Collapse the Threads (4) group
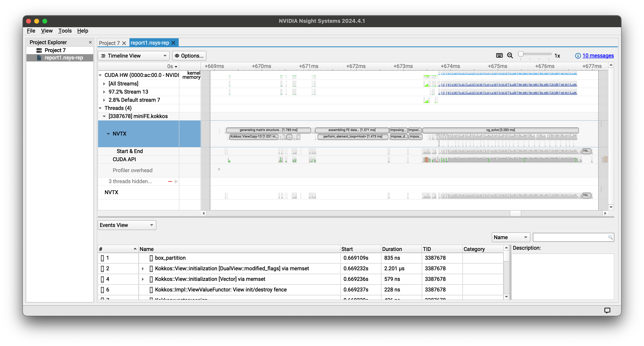This screenshot has width=644, height=346. click(x=100, y=108)
